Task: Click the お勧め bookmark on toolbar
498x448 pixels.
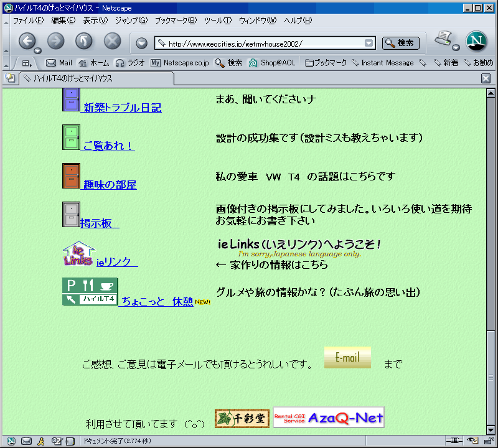Action: coord(478,63)
